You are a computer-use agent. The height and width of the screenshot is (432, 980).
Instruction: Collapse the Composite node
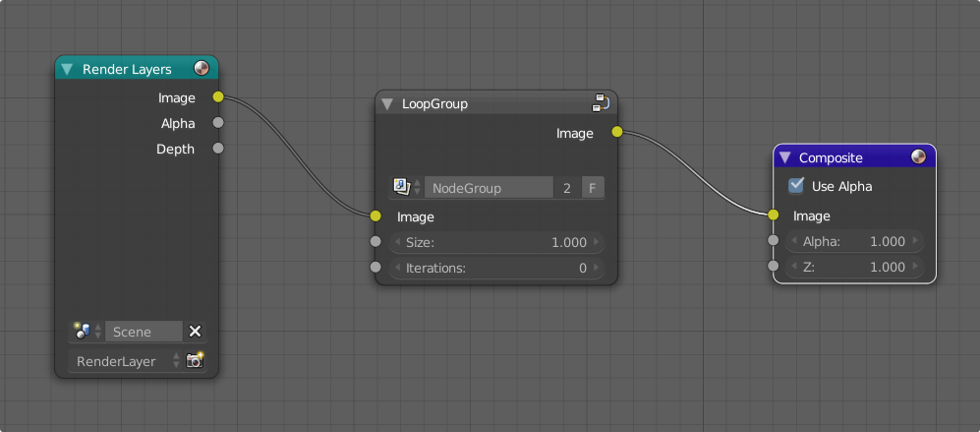(785, 157)
